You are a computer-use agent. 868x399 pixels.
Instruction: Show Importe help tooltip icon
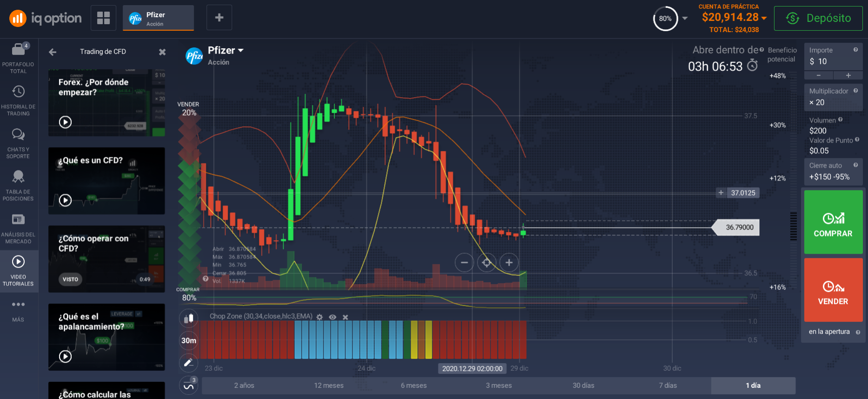pos(855,50)
